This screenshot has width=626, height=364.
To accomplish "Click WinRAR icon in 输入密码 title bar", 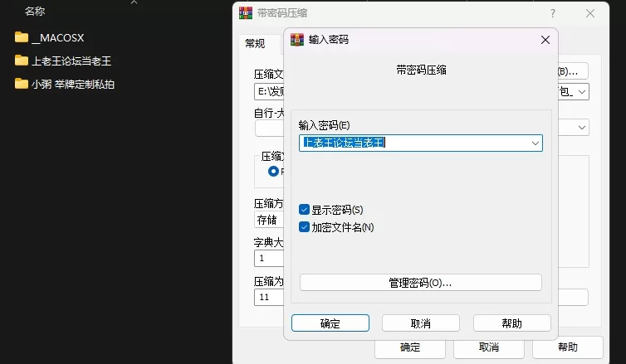I will click(297, 40).
